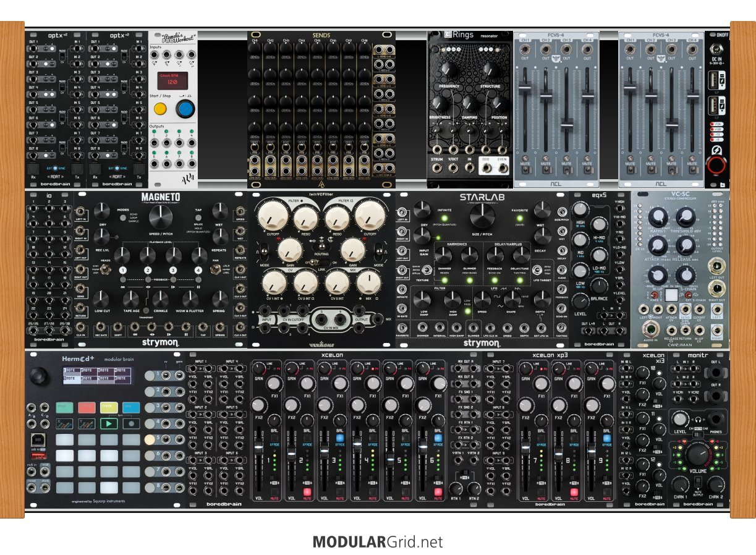Viewport: 756px width, 555px height.
Task: Click Magneto head 1 button
Action: [x=122, y=270]
